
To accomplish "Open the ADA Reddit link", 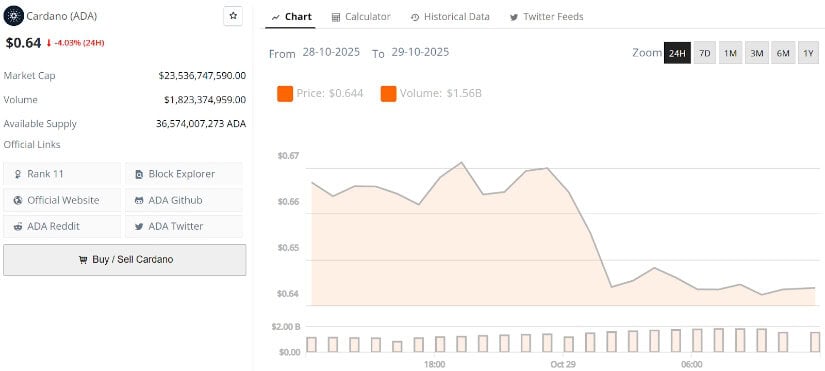I will point(62,226).
